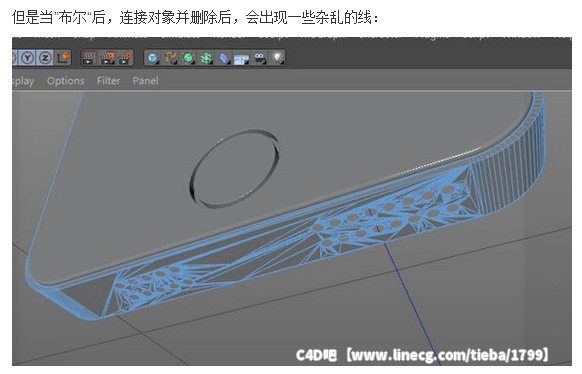Open the blue Bend deformer icon

[224, 58]
